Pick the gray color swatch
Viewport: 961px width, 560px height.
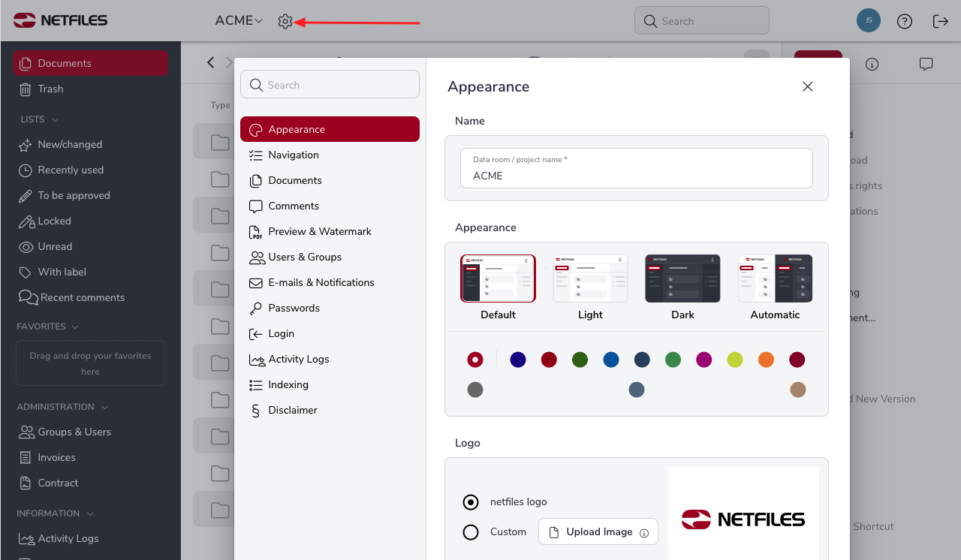click(475, 390)
